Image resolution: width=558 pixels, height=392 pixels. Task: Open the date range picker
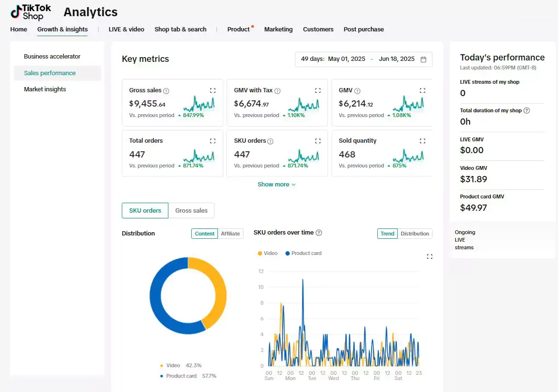(x=363, y=59)
